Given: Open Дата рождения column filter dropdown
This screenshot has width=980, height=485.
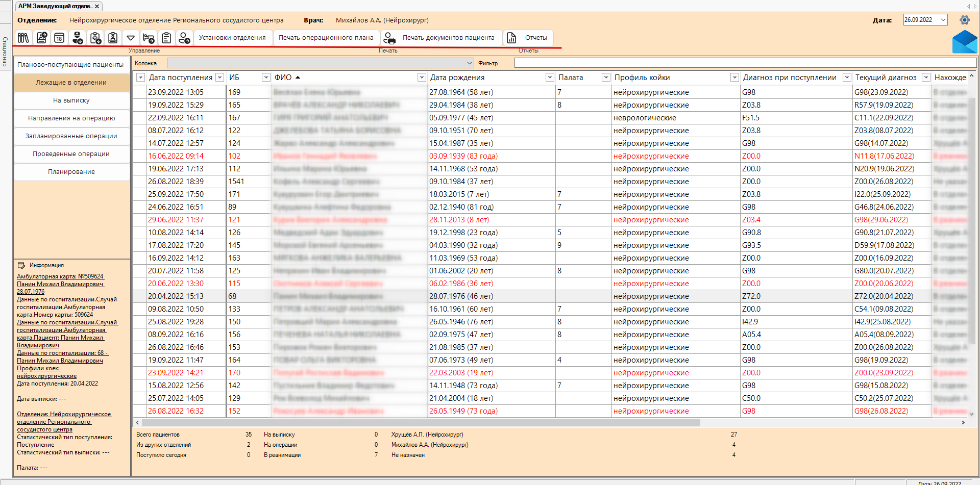Looking at the screenshot, I should pos(550,78).
